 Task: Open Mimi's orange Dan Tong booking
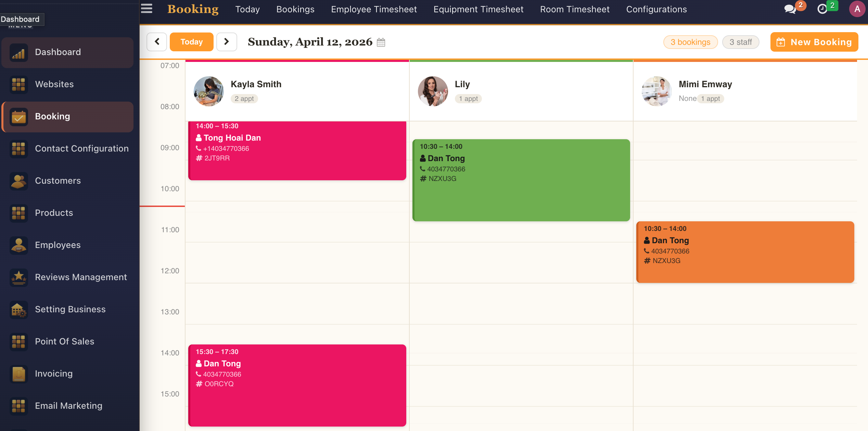coord(745,252)
